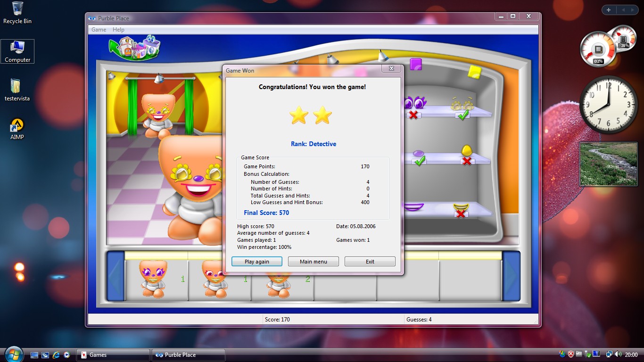
Task: Open the Recycle Bin
Action: coord(17,13)
